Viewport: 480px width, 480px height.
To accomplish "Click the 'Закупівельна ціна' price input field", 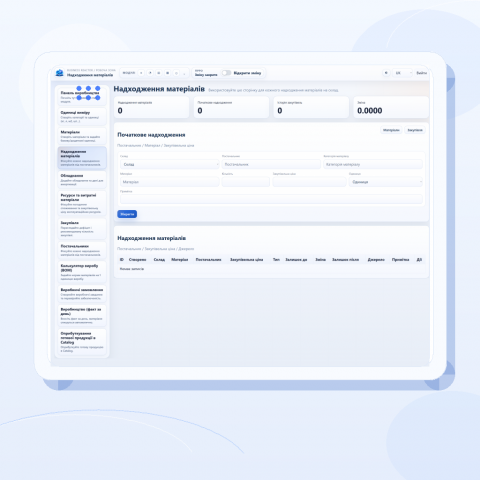I will click(x=309, y=182).
